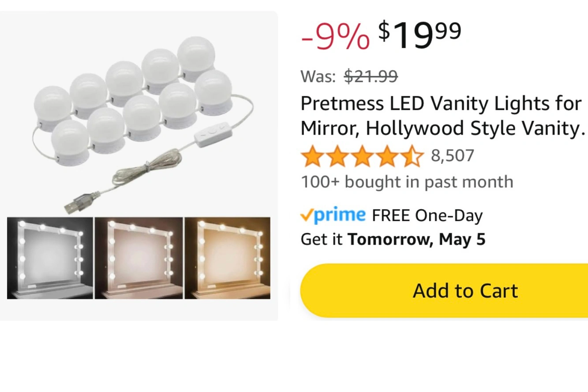Screen dimensions: 588x392
Task: Click the first full star in rating
Action: (312, 156)
